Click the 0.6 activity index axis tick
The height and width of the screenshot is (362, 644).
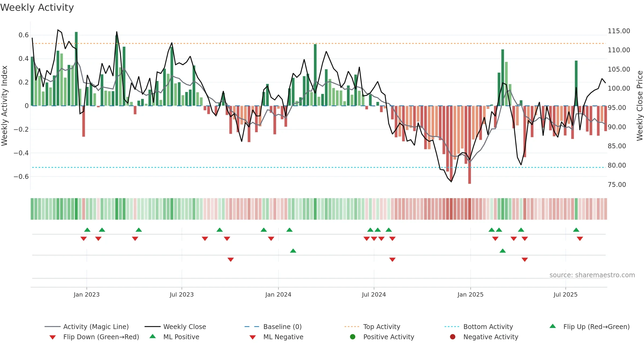pyautogui.click(x=24, y=35)
